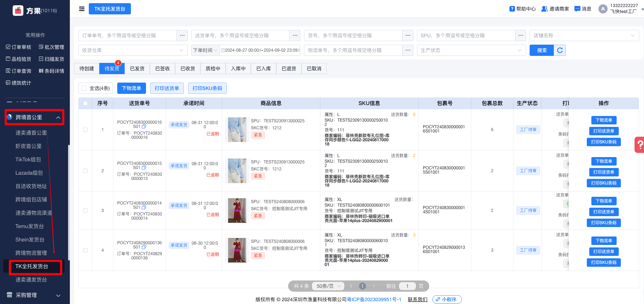Click the user avatar icon
Viewport: 644px width, 304px height.
[603, 9]
